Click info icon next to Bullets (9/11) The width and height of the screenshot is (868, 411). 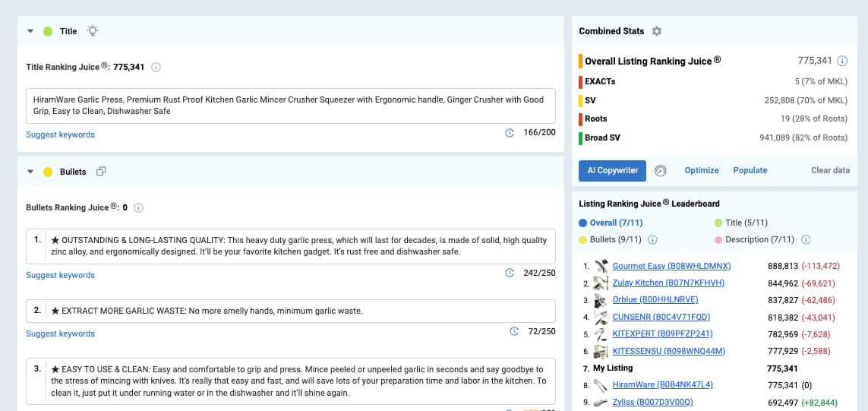pos(652,240)
